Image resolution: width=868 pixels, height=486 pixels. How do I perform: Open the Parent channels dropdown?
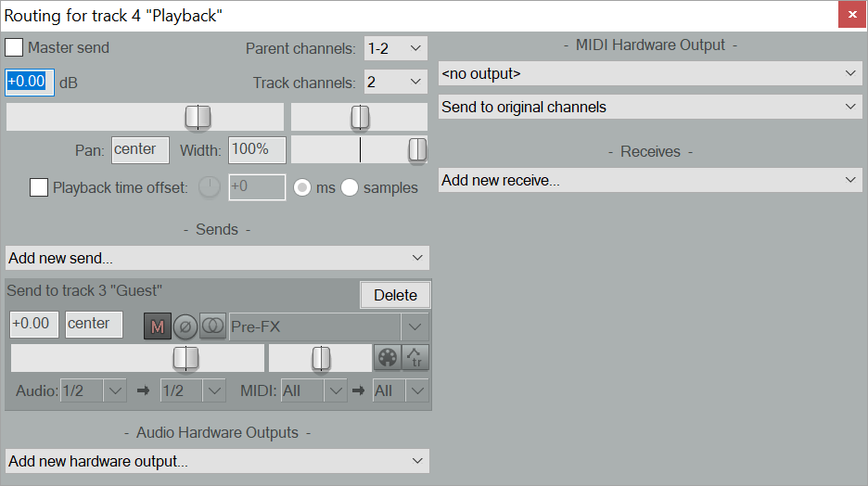click(395, 48)
